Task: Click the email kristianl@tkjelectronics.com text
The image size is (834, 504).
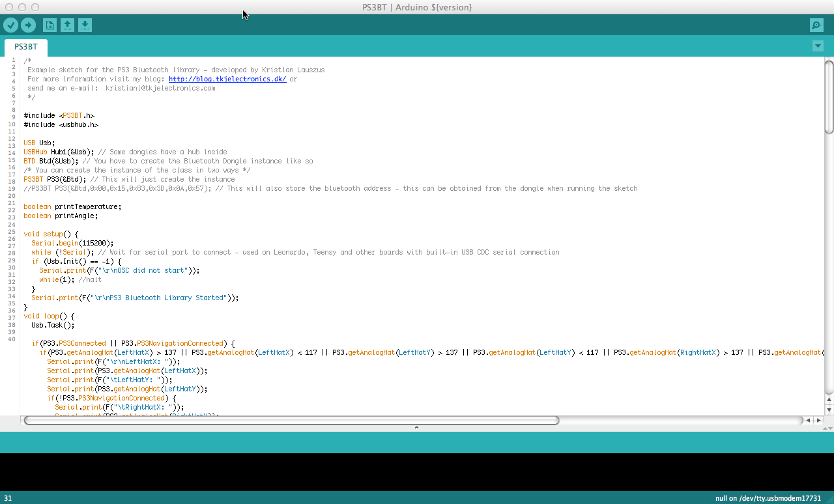Action: [x=160, y=88]
